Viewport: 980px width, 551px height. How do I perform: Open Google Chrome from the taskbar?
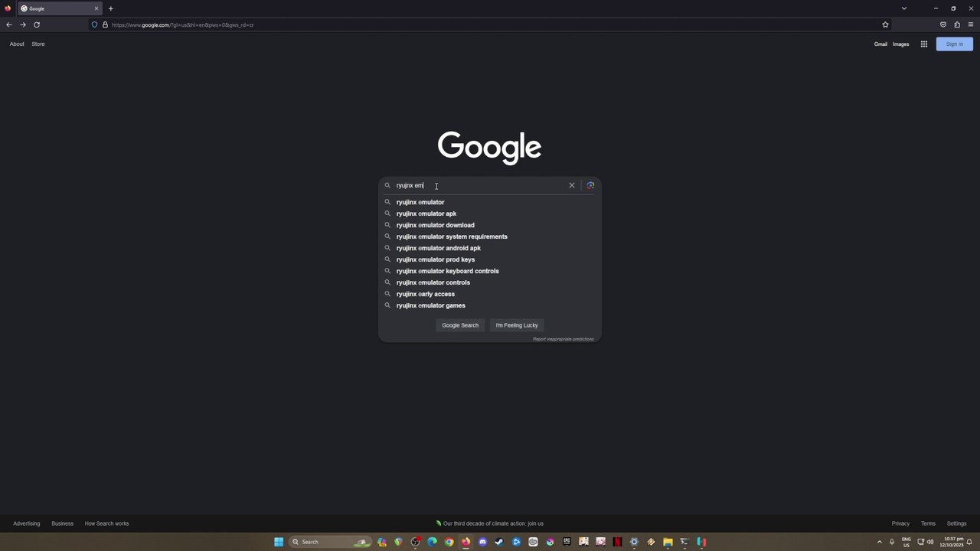click(x=449, y=542)
